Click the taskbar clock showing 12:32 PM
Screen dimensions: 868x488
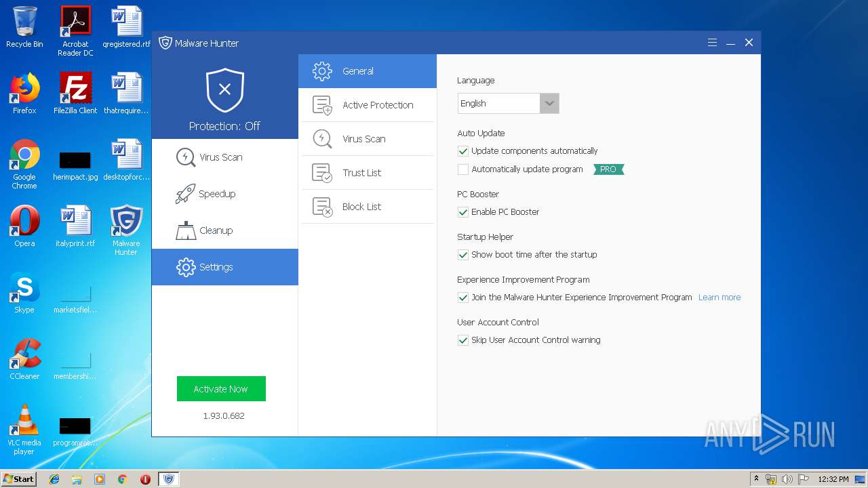pos(833,479)
